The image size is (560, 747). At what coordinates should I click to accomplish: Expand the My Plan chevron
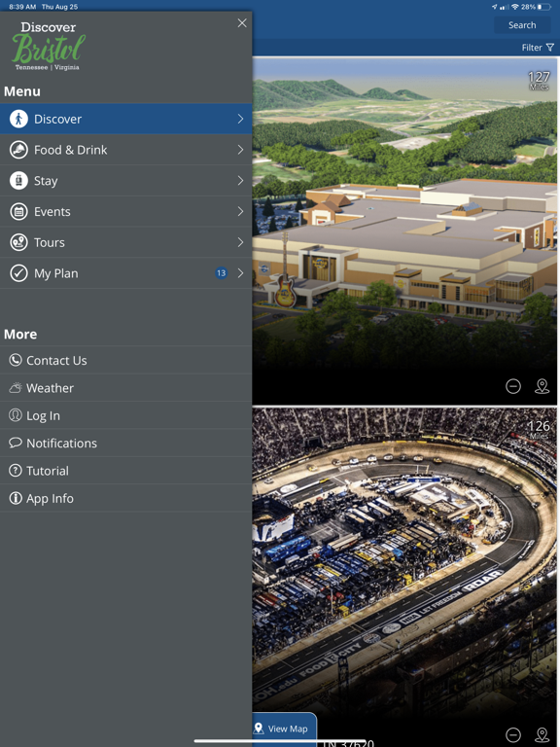240,273
